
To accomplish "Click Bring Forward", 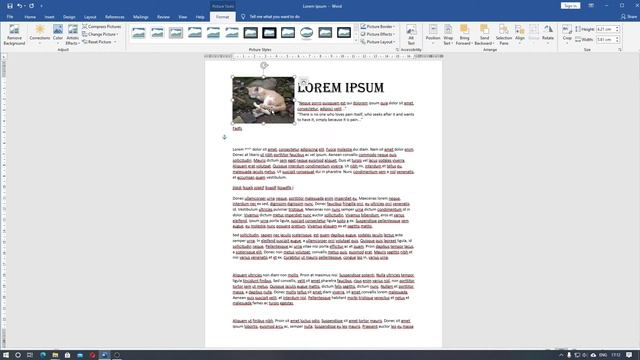I will click(x=464, y=35).
